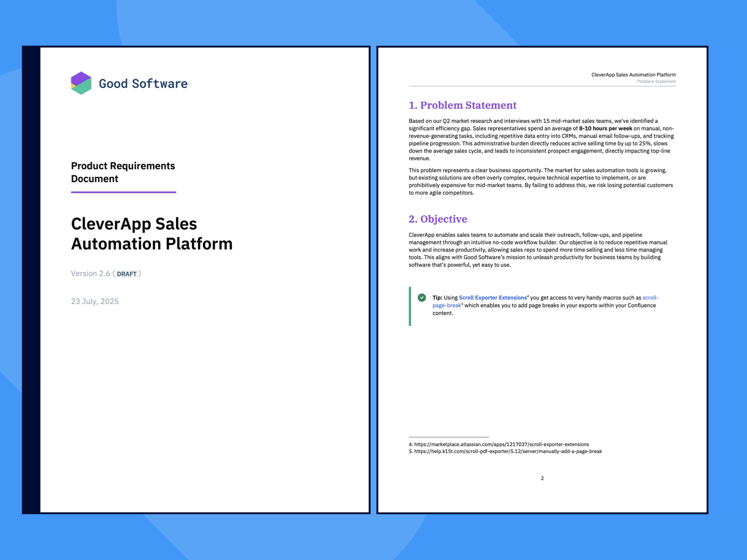Click page number 2 in footer
The width and height of the screenshot is (747, 560).
(x=542, y=478)
